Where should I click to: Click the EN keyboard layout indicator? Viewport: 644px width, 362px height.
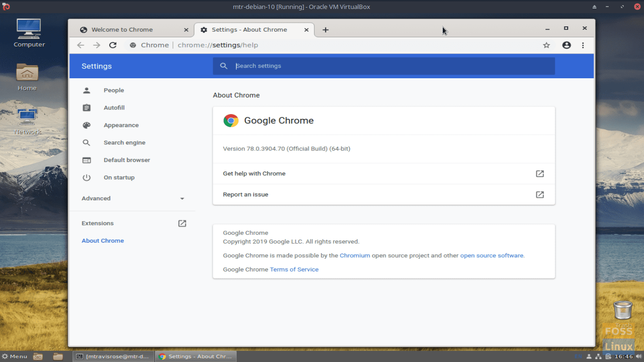pos(578,356)
